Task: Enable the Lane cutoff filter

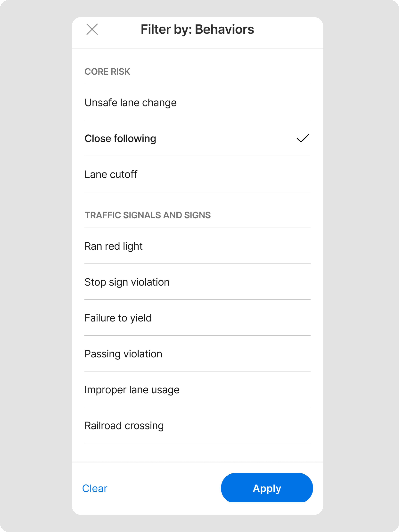Action: point(111,174)
